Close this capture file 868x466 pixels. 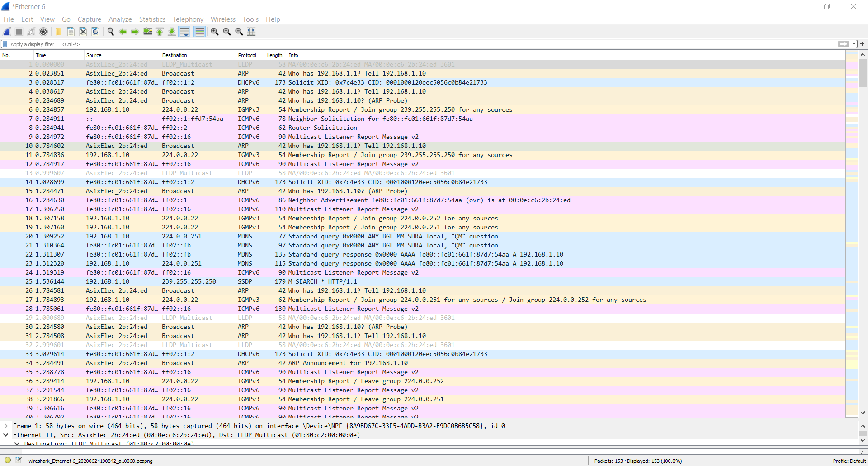[83, 32]
